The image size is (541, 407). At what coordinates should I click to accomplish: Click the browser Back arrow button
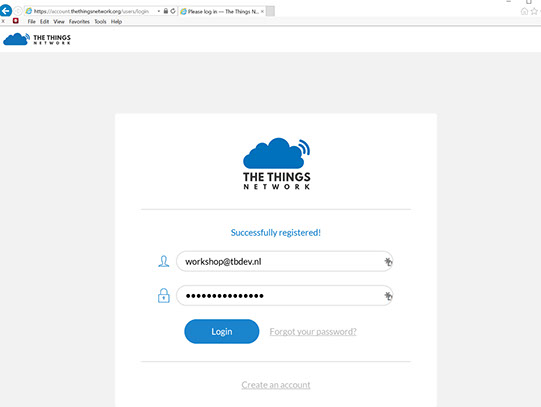[x=6, y=11]
